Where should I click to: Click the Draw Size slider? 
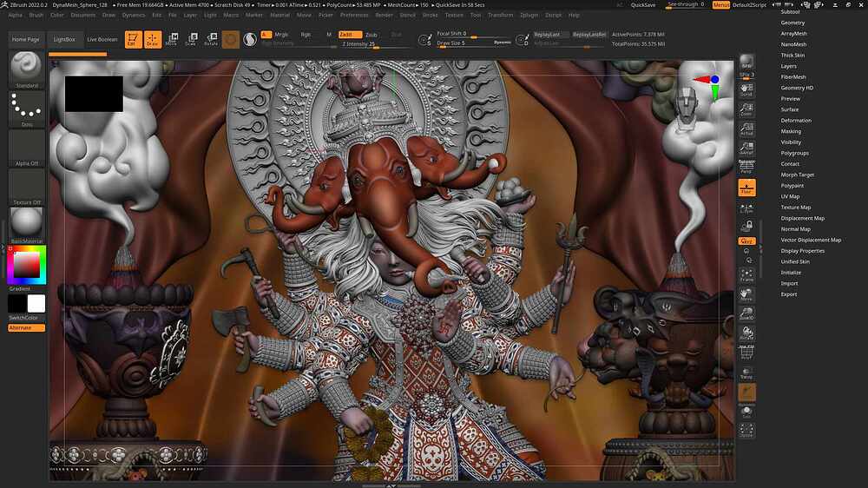click(474, 43)
